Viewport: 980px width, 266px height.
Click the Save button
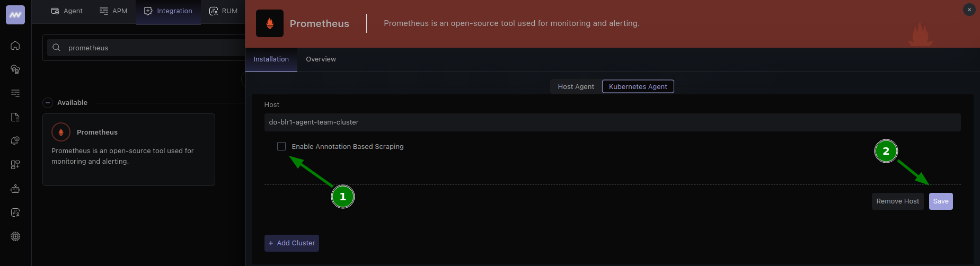(941, 201)
